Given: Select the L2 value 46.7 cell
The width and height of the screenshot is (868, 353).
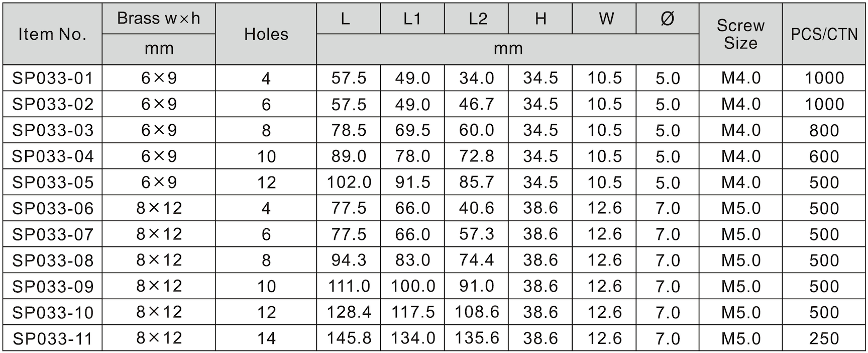Looking at the screenshot, I should coord(477,104).
